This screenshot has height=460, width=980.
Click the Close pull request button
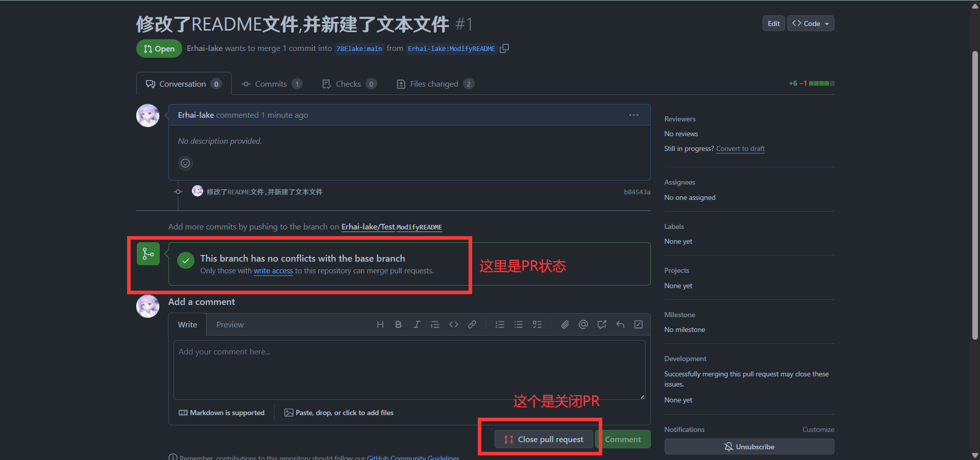pyautogui.click(x=544, y=439)
